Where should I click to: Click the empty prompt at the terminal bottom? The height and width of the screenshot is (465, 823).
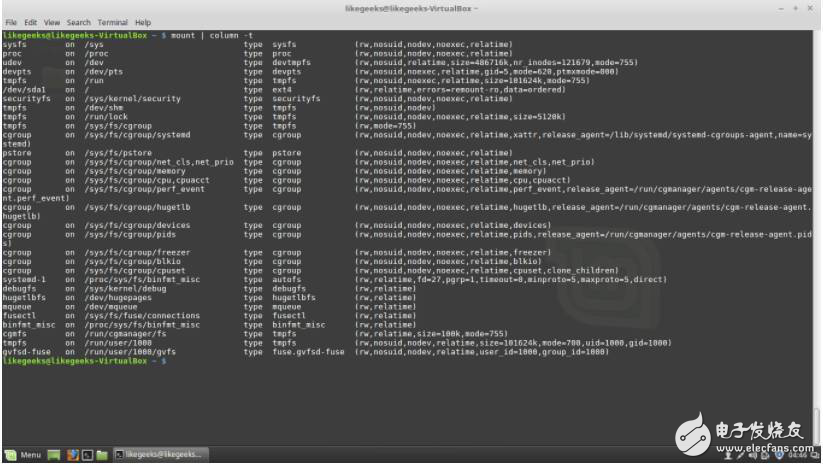click(x=84, y=361)
